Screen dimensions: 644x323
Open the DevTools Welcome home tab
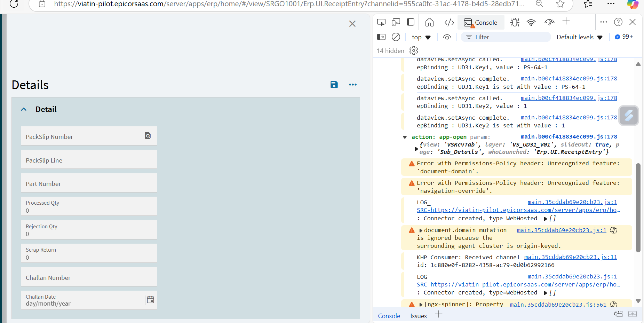click(429, 22)
